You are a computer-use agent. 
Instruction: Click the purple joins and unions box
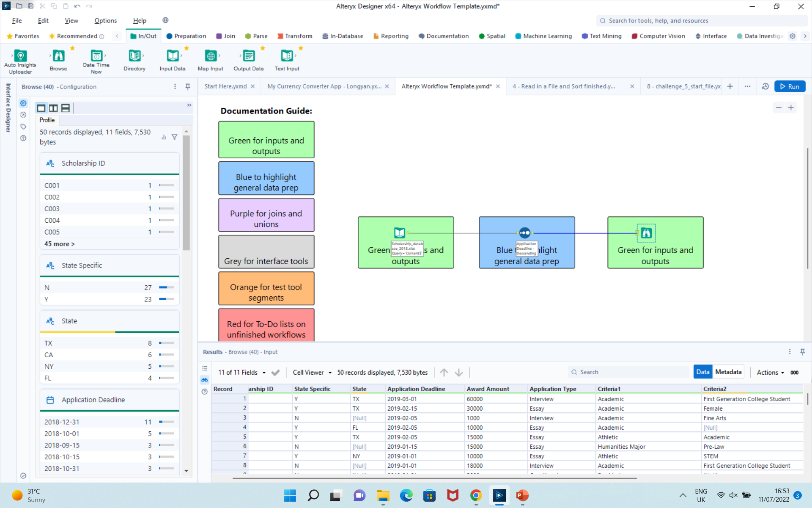pyautogui.click(x=266, y=215)
